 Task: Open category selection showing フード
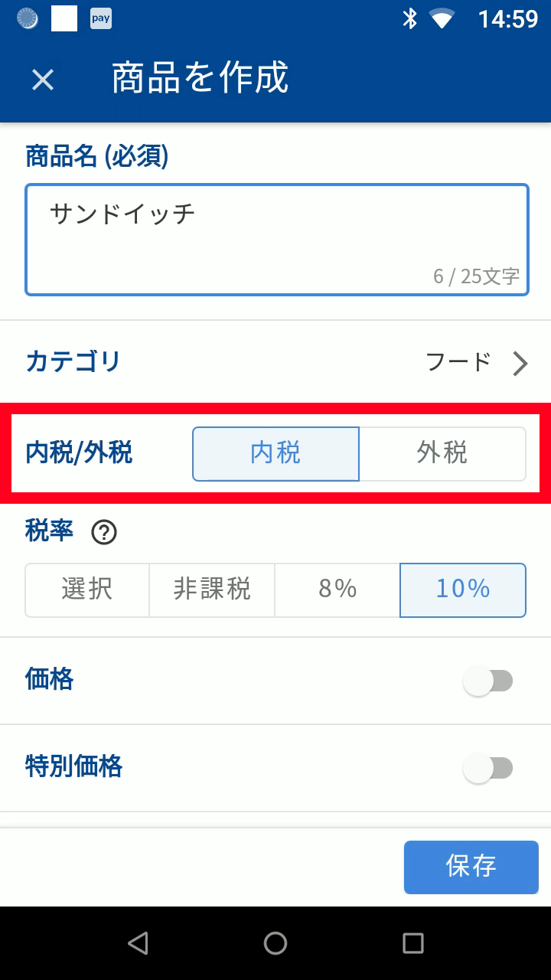[458, 362]
